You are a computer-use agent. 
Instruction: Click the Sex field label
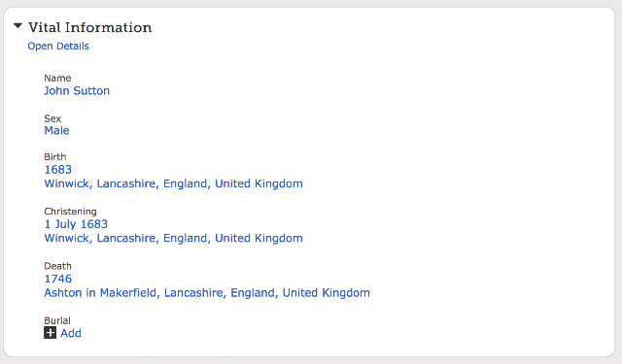[x=52, y=118]
